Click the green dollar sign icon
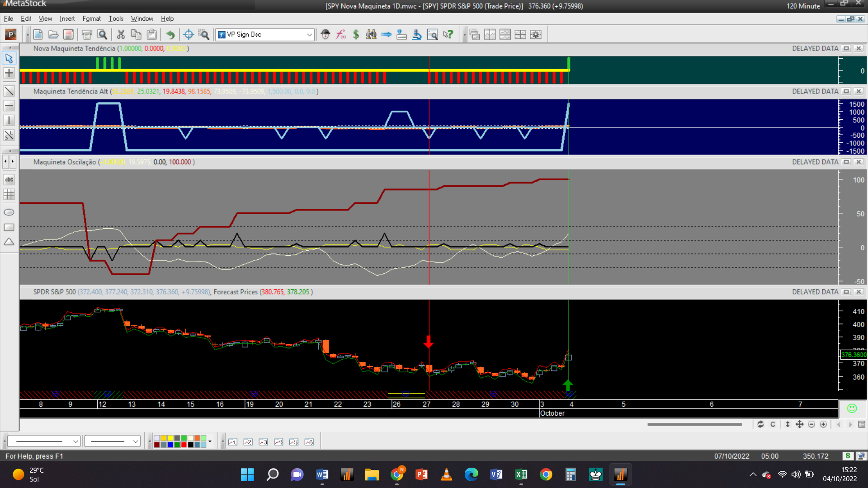The image size is (868, 488). click(356, 34)
